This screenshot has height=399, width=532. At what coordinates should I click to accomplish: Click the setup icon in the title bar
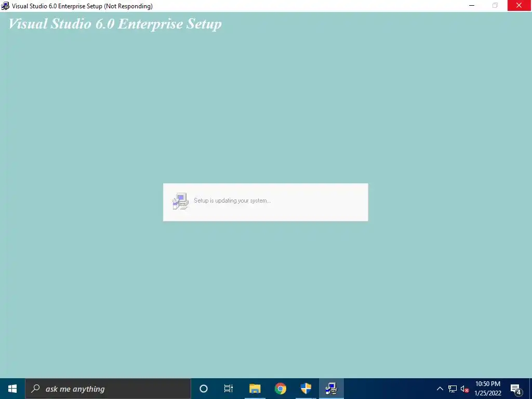tap(5, 6)
